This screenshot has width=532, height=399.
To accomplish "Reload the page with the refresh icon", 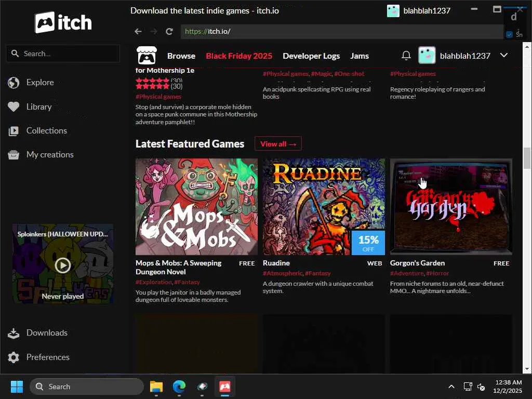I will click(169, 32).
